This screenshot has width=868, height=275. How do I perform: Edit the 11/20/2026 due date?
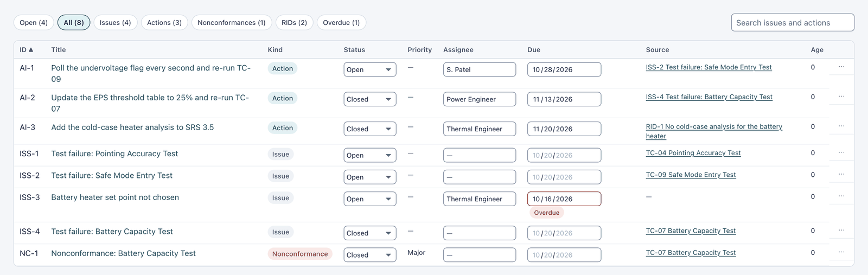[564, 129]
